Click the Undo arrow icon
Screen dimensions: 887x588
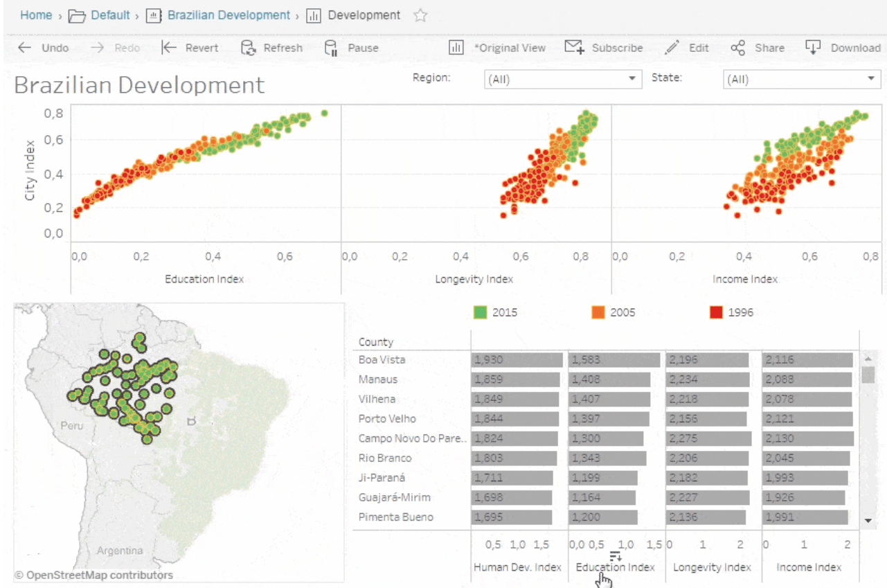pyautogui.click(x=25, y=48)
